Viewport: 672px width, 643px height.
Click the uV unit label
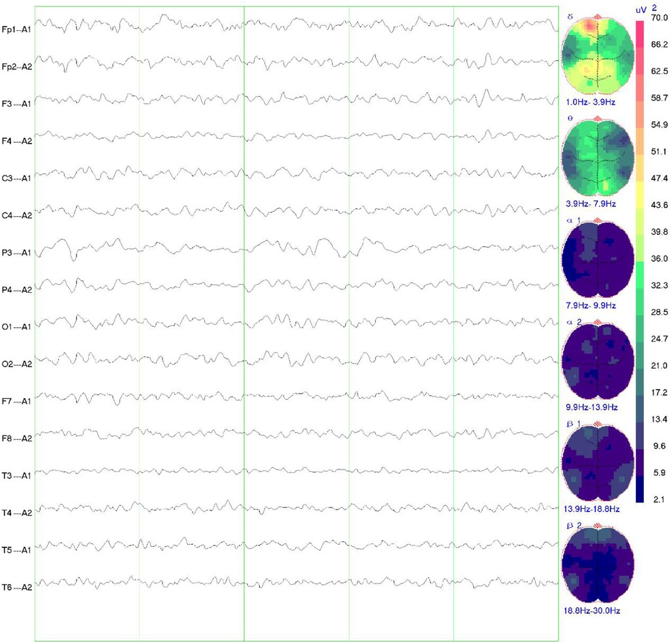[x=641, y=10]
